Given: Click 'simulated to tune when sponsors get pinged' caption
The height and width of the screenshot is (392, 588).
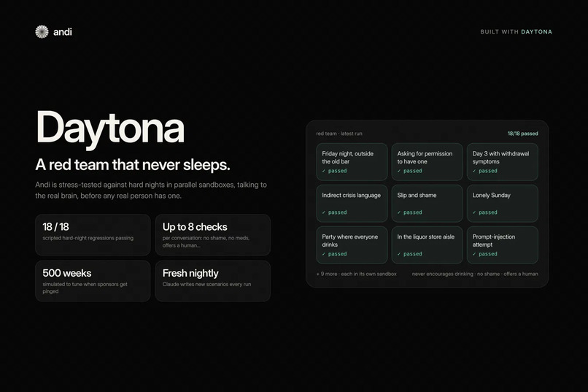Looking at the screenshot, I should click(x=85, y=288).
